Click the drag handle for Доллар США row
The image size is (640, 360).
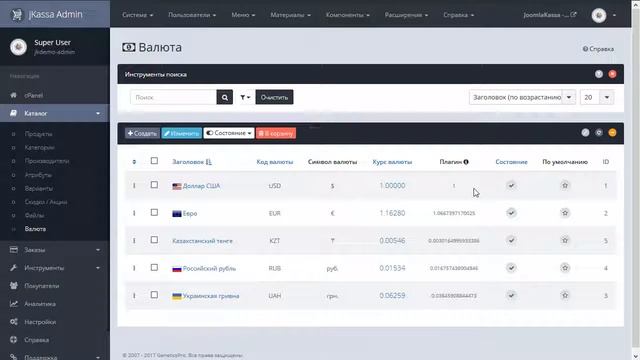(134, 186)
